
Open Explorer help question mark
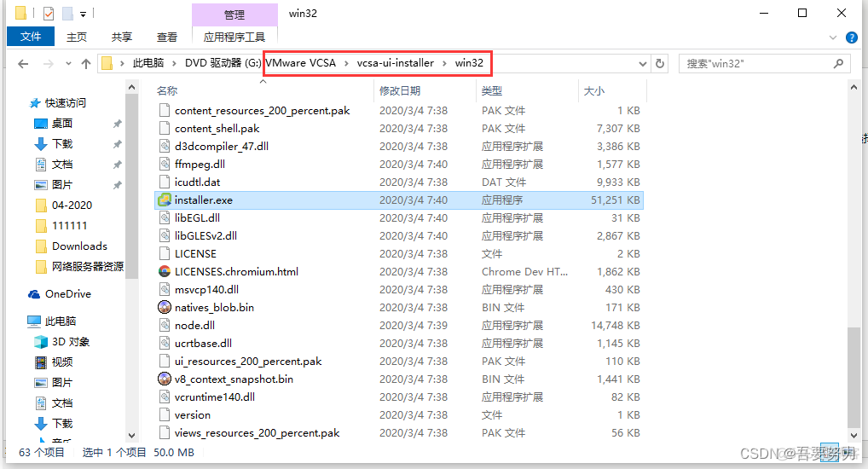point(852,38)
